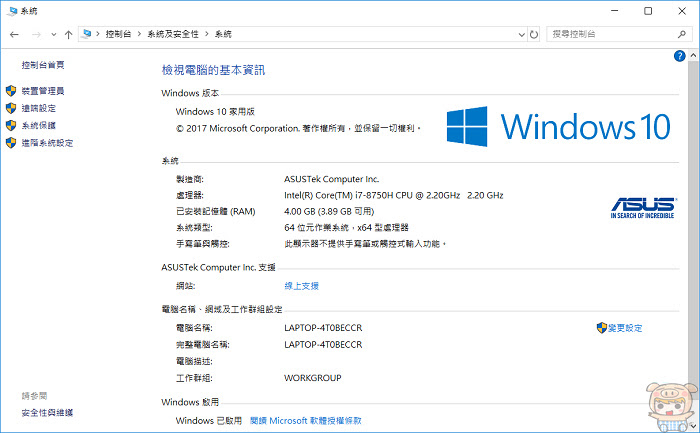Click the shield icon beside 遠端設定
Screen dimensions: 700x433
pyautogui.click(x=11, y=108)
